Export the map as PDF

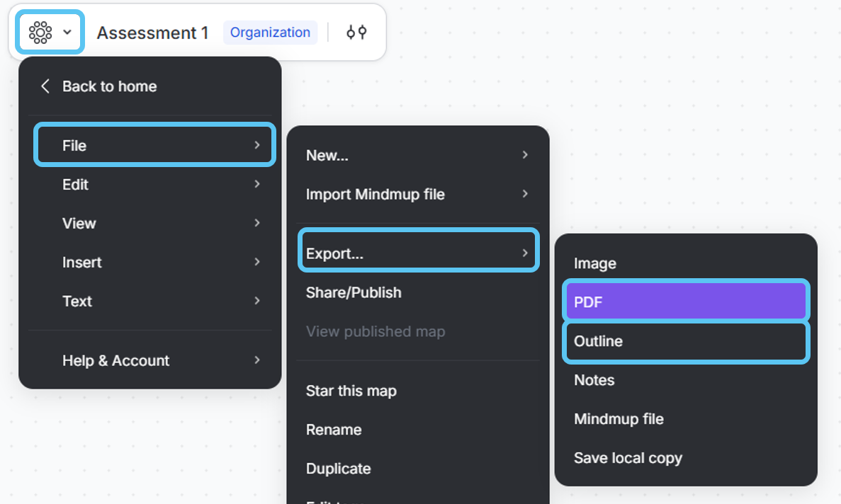[686, 301]
